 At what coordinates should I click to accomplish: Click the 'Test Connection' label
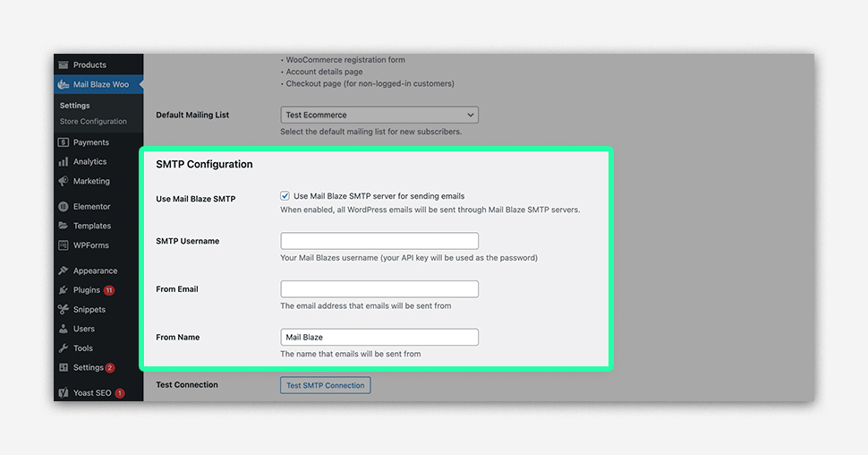click(x=187, y=384)
